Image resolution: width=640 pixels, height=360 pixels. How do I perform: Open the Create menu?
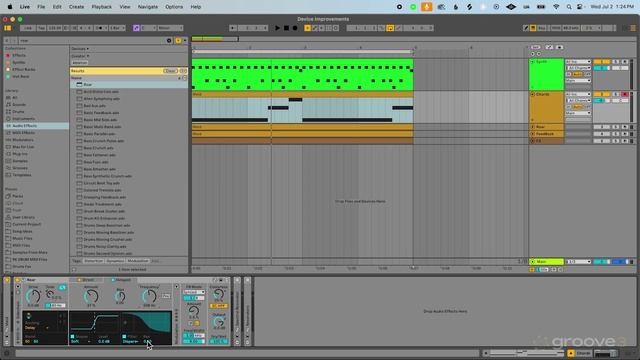pos(76,7)
